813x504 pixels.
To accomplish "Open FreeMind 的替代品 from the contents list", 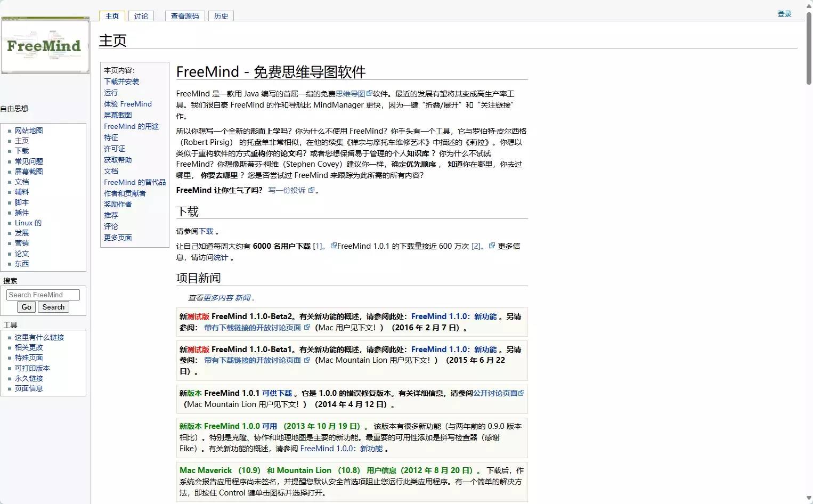I will click(x=134, y=182).
